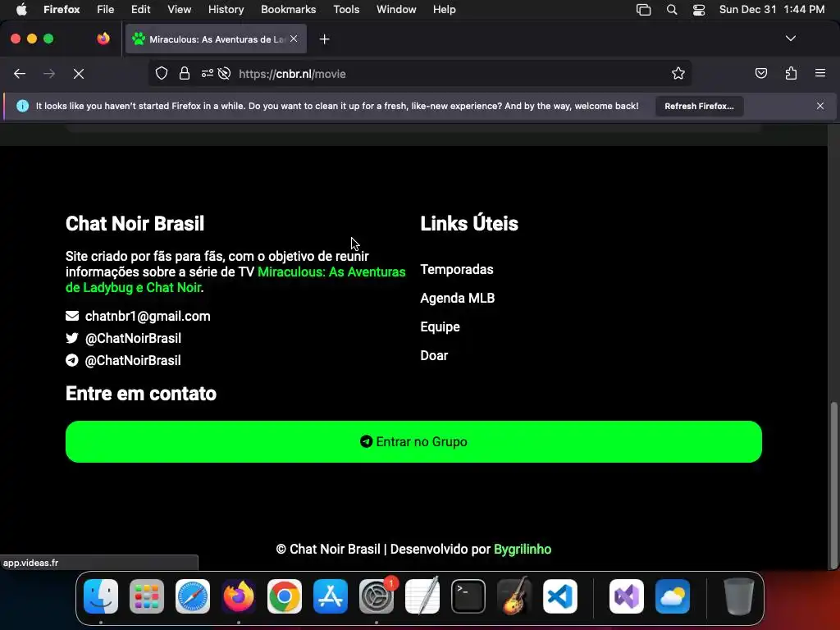Open Terminal from the Dock
Screen dimensions: 840x630
coord(468,596)
